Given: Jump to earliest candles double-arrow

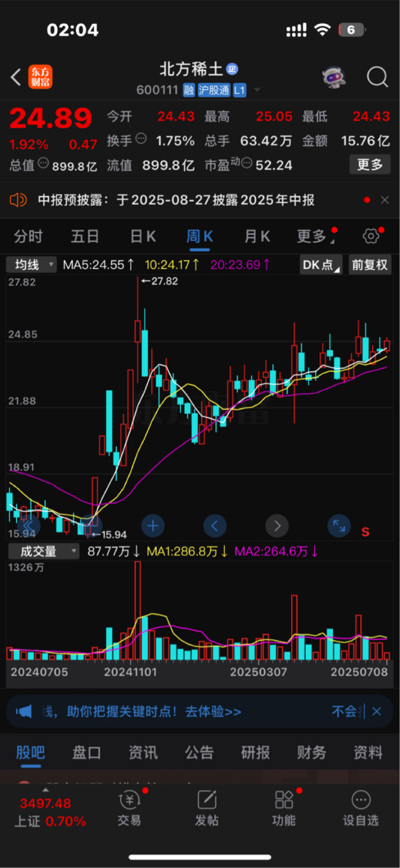Looking at the screenshot, I should [29, 526].
